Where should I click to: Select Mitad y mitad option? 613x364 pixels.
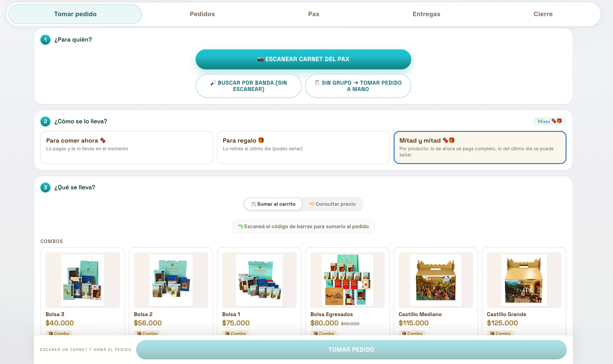[480, 147]
